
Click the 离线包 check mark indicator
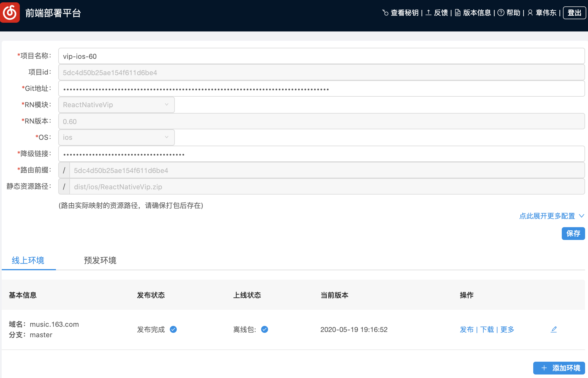coord(265,329)
